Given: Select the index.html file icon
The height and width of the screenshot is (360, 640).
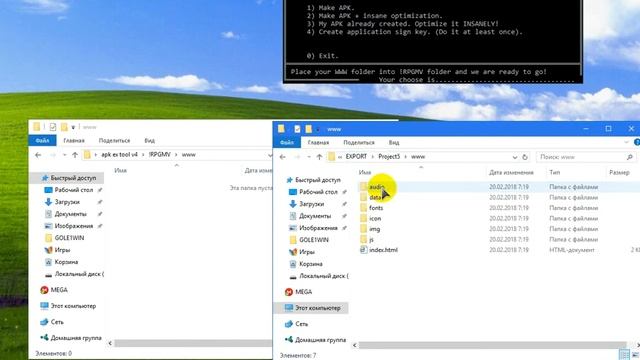Looking at the screenshot, I should 363,250.
